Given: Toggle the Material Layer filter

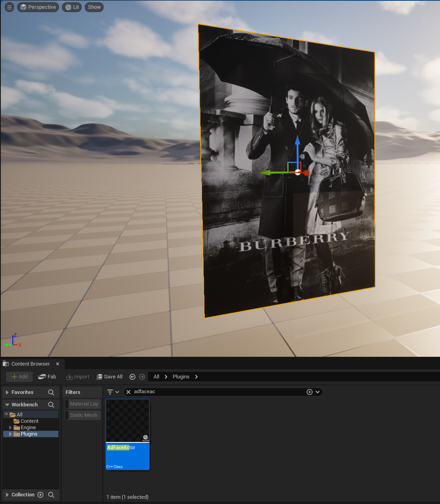Looking at the screenshot, I should pos(84,404).
